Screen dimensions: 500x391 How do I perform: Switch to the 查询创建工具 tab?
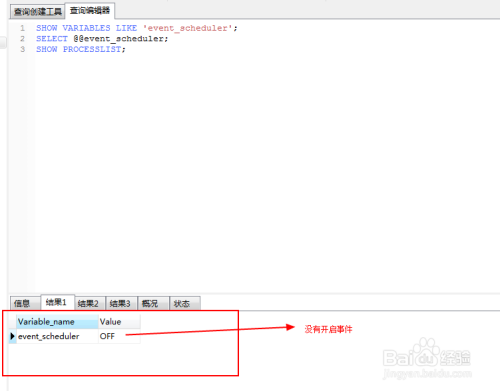pyautogui.click(x=37, y=12)
